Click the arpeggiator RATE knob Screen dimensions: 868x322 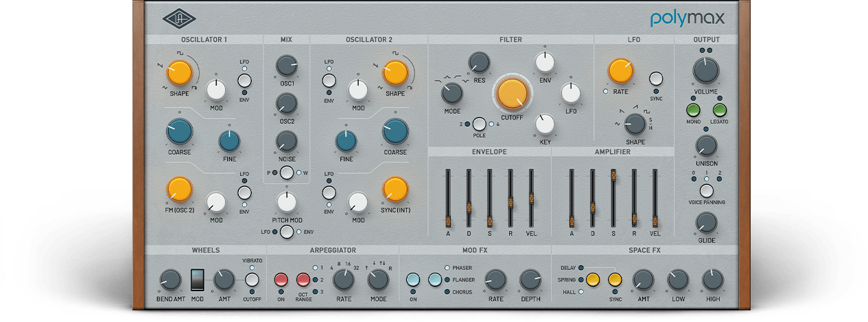pyautogui.click(x=343, y=280)
